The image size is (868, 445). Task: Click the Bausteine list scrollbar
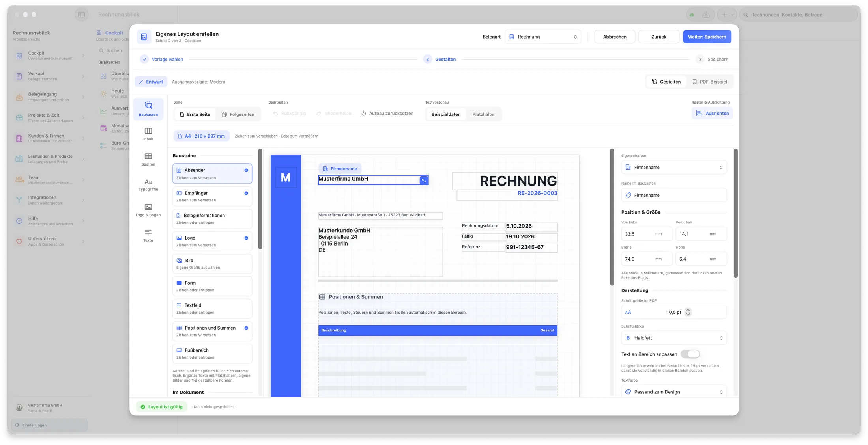tap(260, 199)
